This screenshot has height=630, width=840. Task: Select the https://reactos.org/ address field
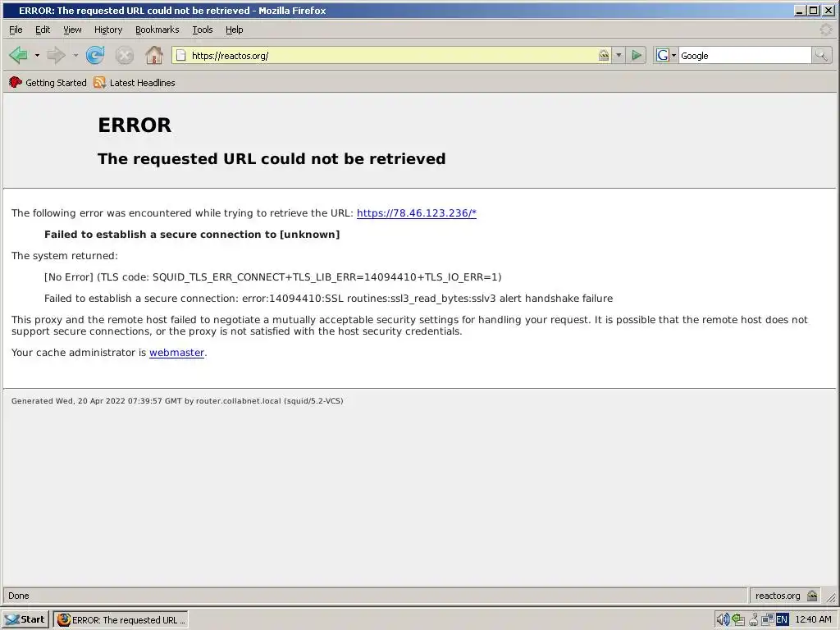[393, 55]
